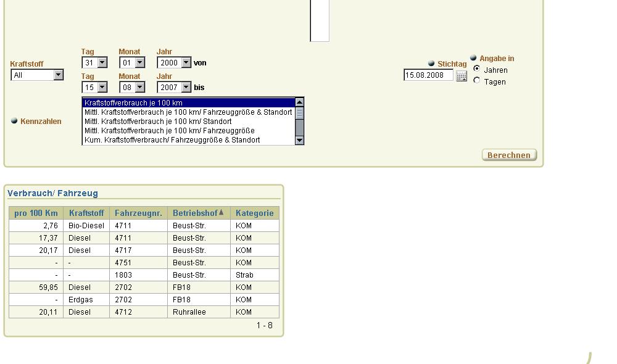Click the Kennzahlen list scroll up arrow

(x=299, y=102)
